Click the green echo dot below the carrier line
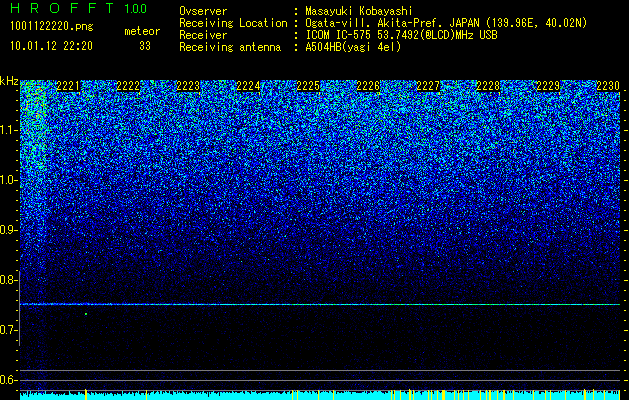629x400 pixels. (86, 314)
